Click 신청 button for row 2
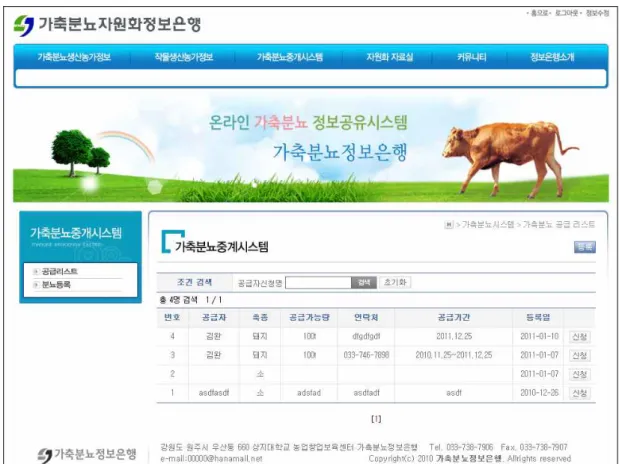Screen dimensions: 619x464 [x=580, y=374]
